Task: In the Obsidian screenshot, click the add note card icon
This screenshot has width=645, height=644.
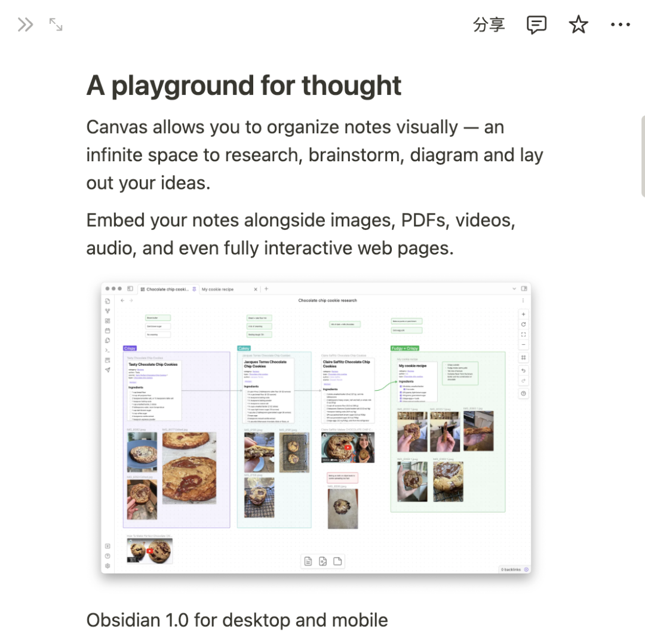Action: 308,562
